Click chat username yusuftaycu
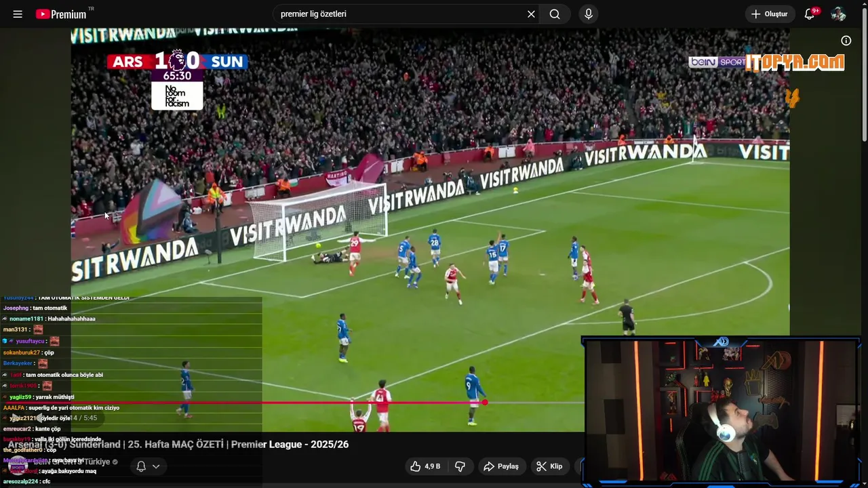The height and width of the screenshot is (488, 868). click(31, 341)
